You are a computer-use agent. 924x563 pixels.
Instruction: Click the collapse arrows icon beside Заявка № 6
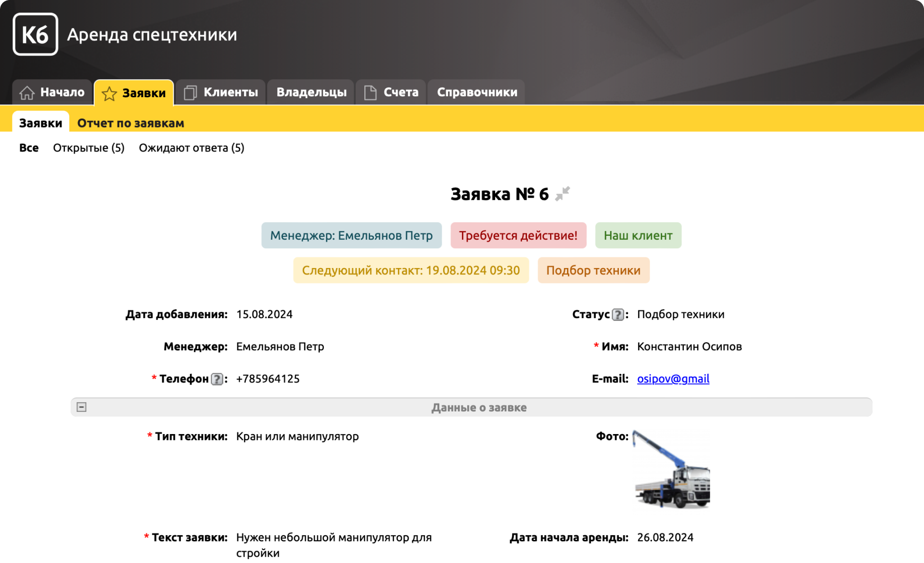pos(562,194)
